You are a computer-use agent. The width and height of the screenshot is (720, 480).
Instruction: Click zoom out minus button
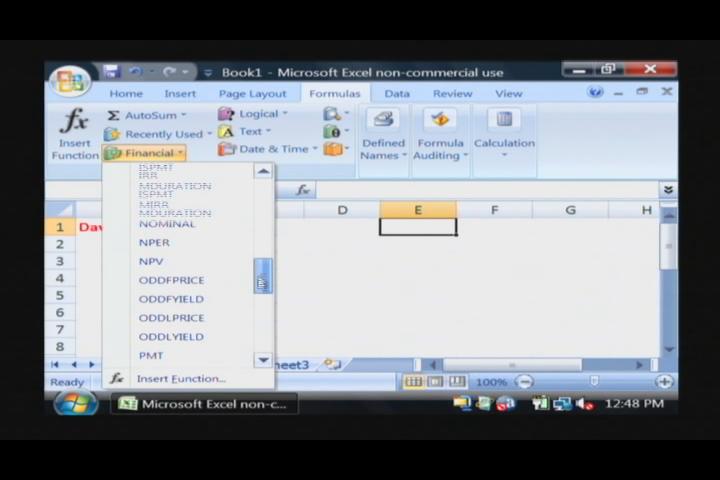[524, 382]
